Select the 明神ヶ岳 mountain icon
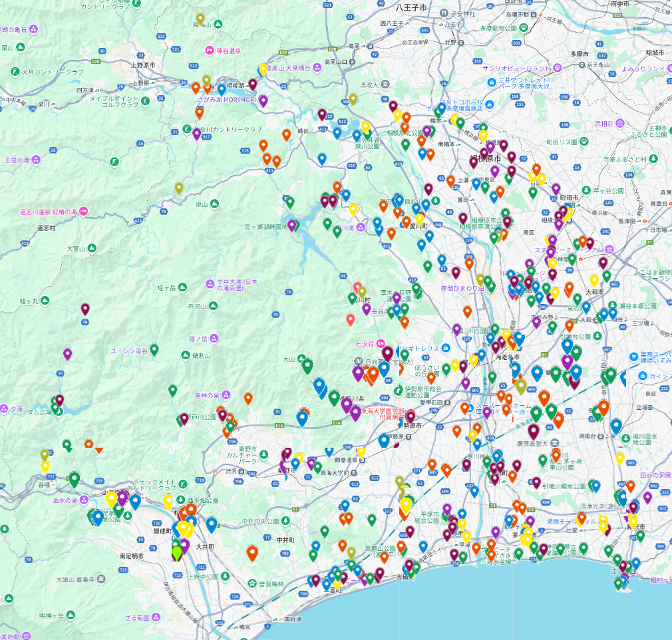The height and width of the screenshot is (640, 672). [x=71, y=615]
